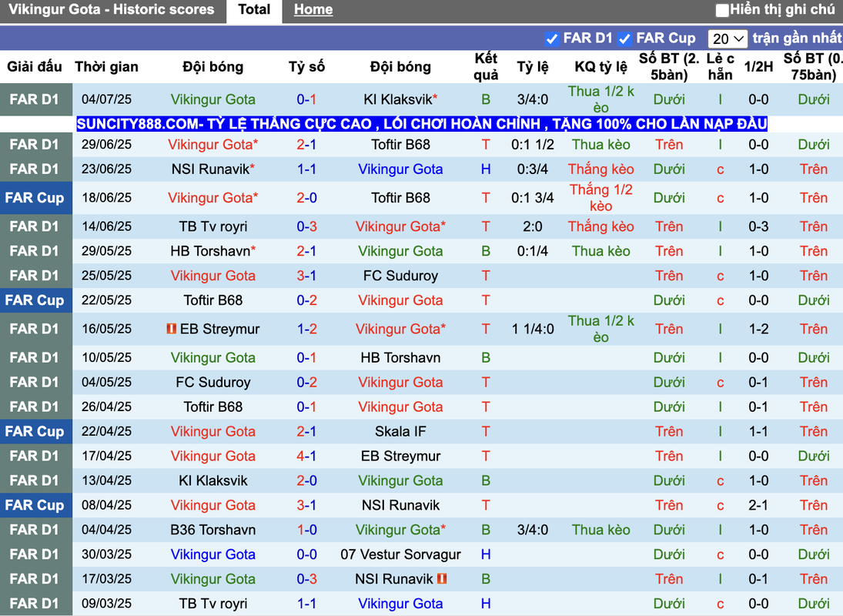Uncheck the FAR D1 league filter

click(551, 38)
